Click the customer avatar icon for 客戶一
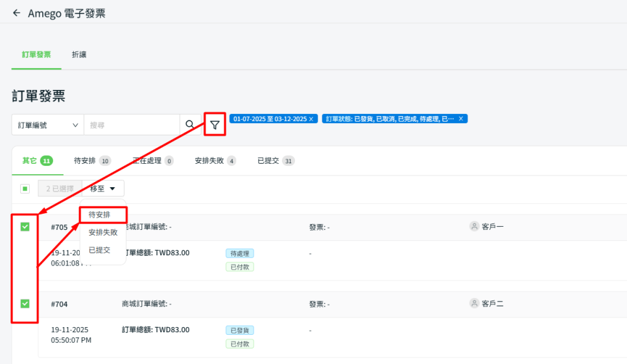 pos(475,227)
